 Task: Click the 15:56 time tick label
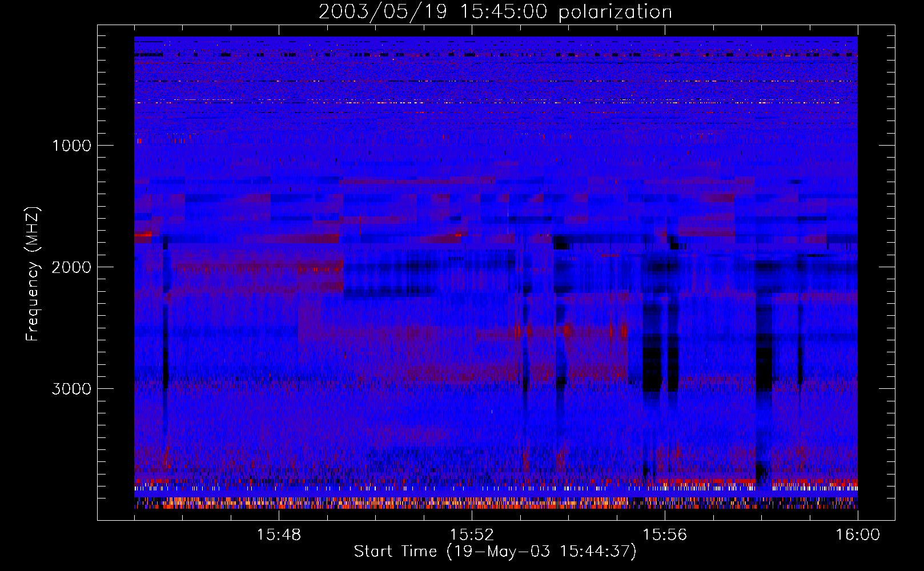pos(665,535)
